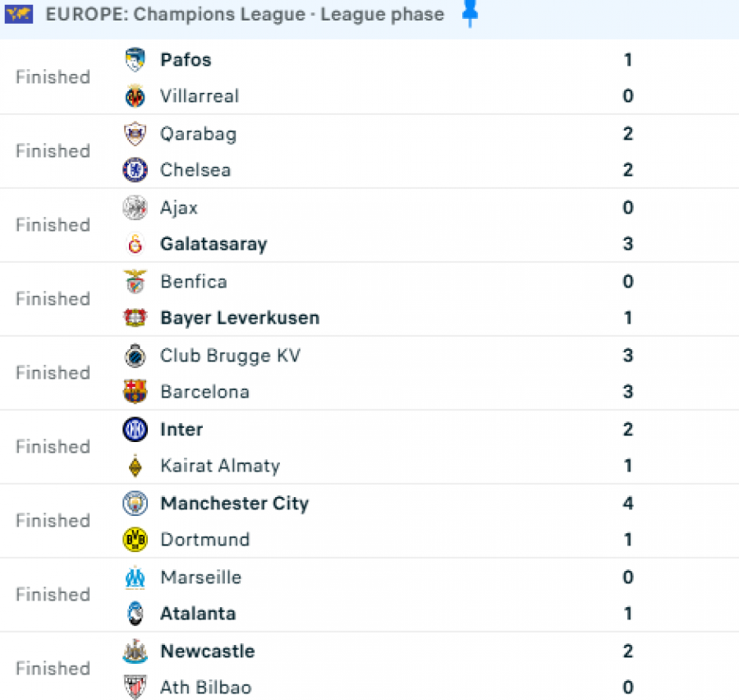This screenshot has height=700, width=739.
Task: Click the Barcelona club crest
Action: coord(135,392)
